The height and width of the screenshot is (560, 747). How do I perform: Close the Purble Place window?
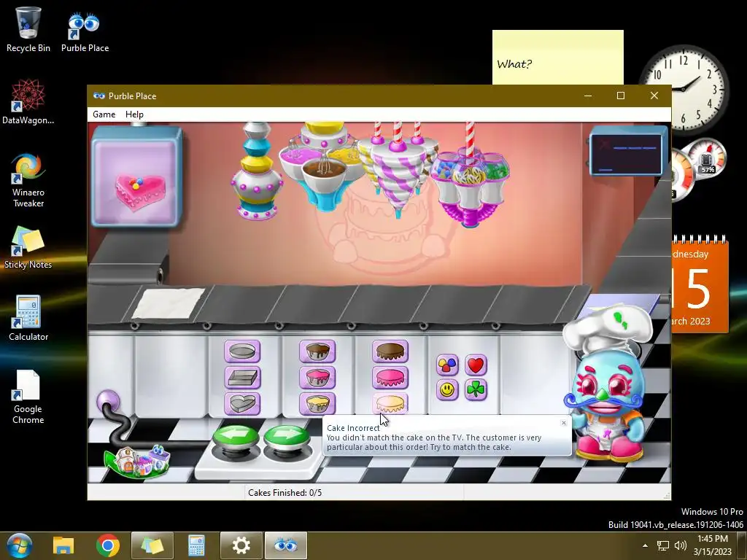coord(654,96)
